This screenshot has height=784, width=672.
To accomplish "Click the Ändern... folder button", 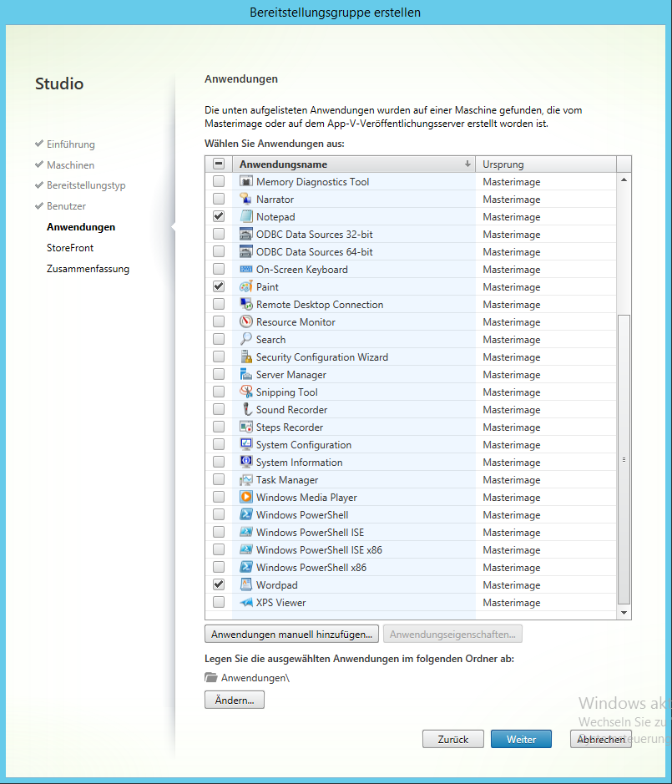I will (235, 700).
